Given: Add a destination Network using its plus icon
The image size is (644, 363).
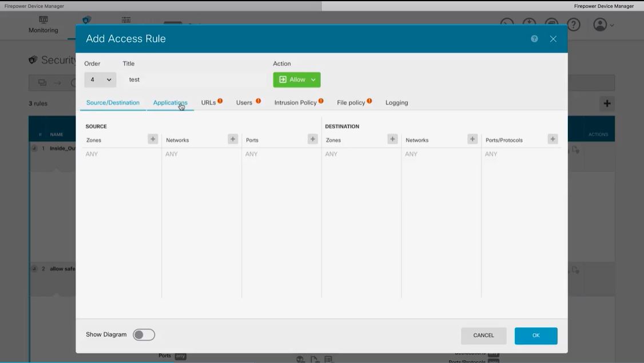Looking at the screenshot, I should click(472, 139).
